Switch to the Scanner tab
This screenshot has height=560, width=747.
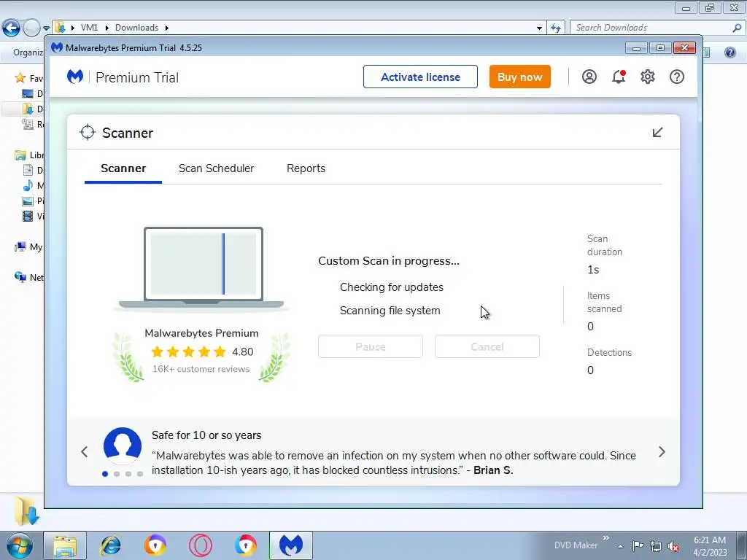[123, 168]
